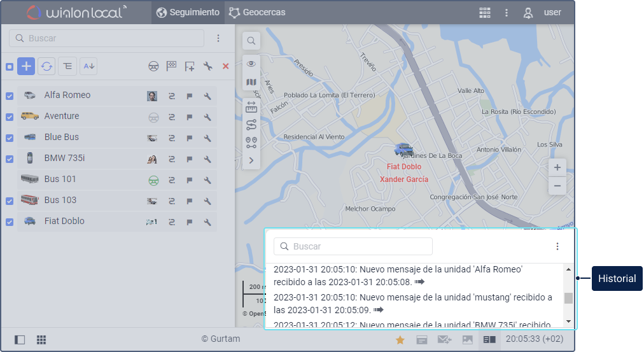Add units with the blue plus button

coord(26,66)
